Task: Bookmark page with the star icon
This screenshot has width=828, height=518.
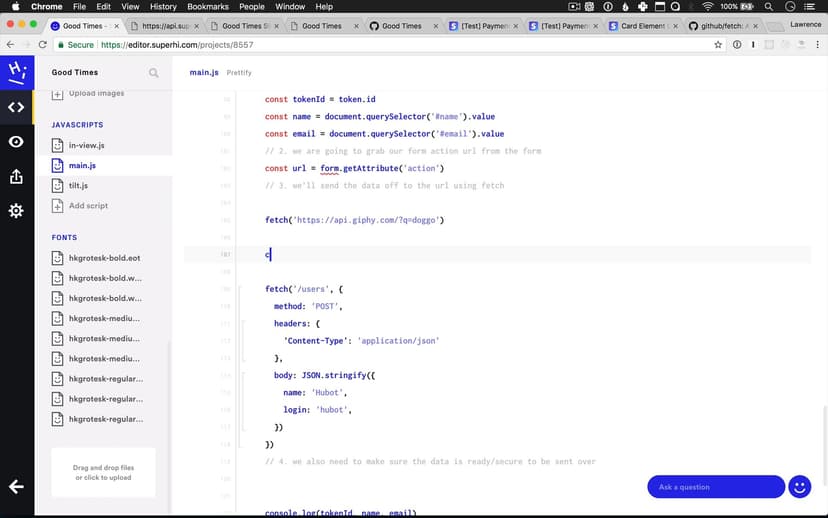Action: [718, 45]
